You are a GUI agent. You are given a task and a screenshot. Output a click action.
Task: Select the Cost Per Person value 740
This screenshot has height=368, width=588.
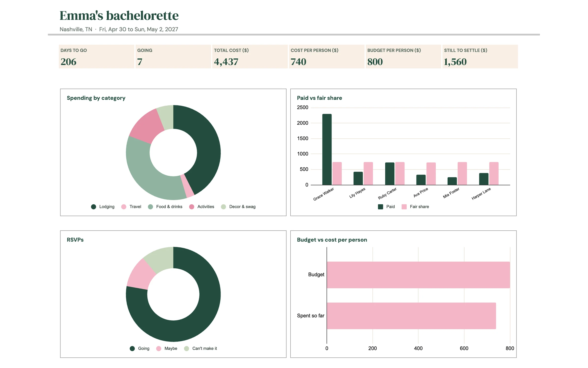pyautogui.click(x=298, y=62)
